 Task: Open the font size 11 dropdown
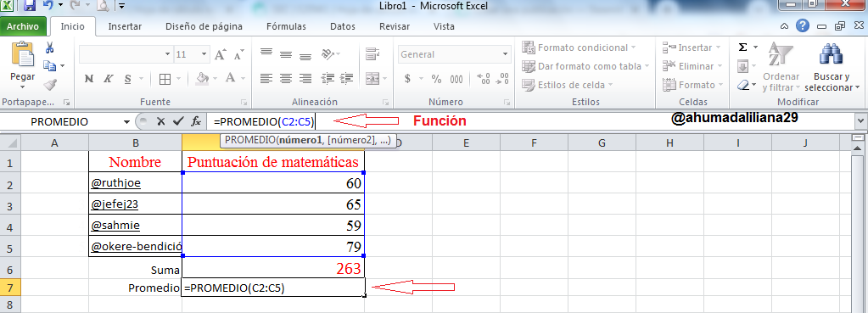click(204, 55)
